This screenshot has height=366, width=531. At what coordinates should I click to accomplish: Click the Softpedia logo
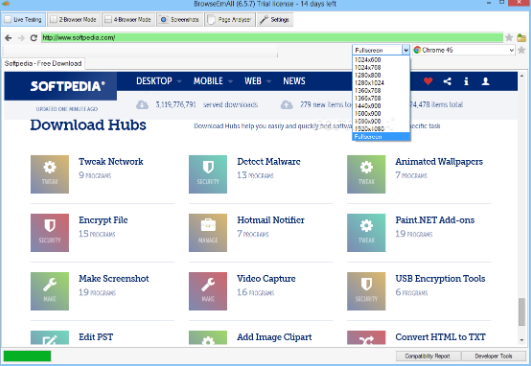pyautogui.click(x=67, y=86)
